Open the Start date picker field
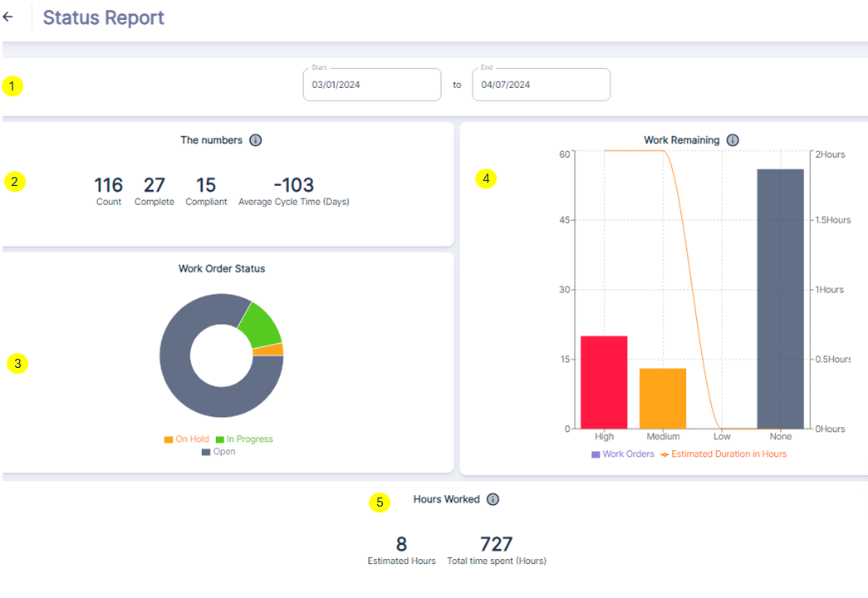This screenshot has width=868, height=598. pos(371,85)
